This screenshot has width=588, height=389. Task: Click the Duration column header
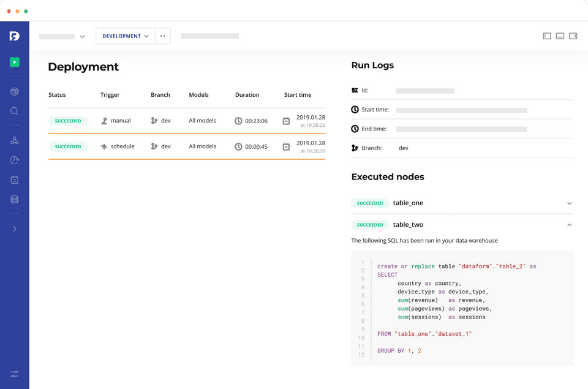pyautogui.click(x=247, y=95)
